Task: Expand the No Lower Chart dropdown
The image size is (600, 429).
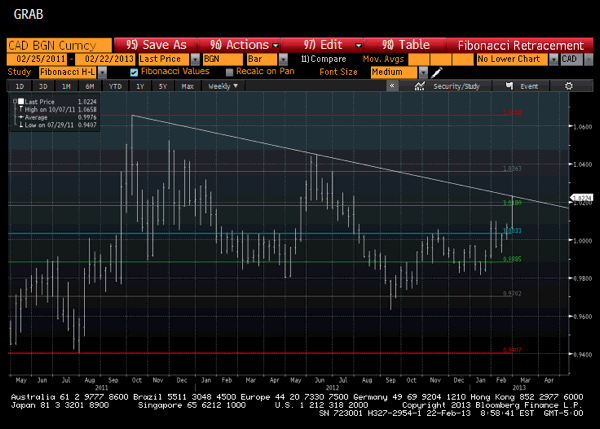Action: coord(552,60)
